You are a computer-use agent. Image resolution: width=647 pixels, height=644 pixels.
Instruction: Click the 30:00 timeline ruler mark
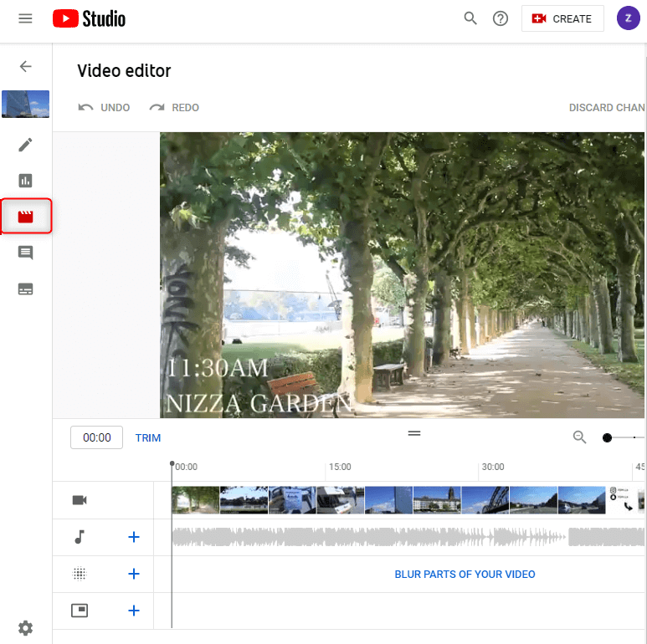coord(493,467)
